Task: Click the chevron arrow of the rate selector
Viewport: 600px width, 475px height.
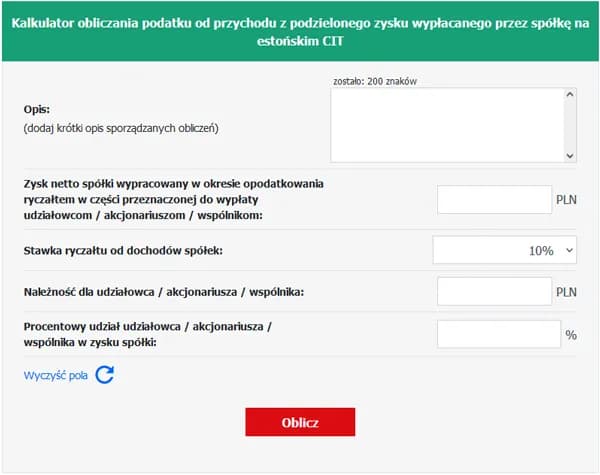Action: 570,250
